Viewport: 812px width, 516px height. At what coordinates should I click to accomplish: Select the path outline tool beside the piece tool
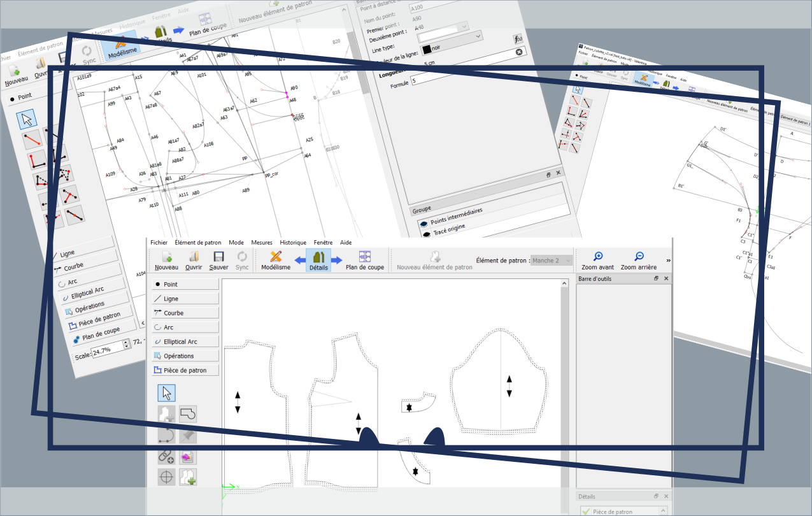(188, 414)
